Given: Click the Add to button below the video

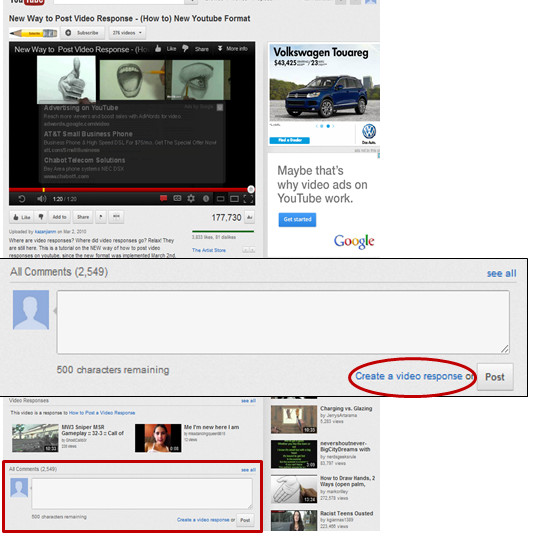Looking at the screenshot, I should 59,217.
